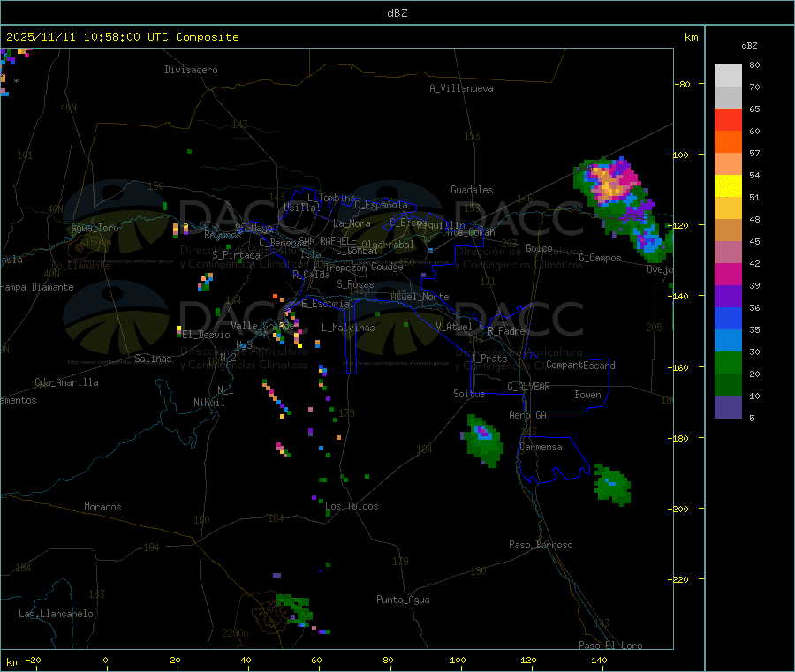Viewport: 795px width, 672px height.
Task: Click the Pampa_Diamante label
Action: click(37, 287)
